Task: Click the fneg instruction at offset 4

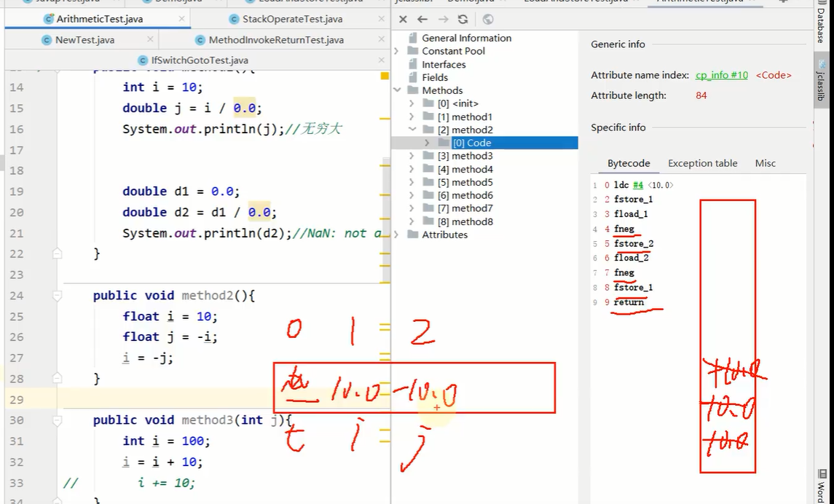Action: 624,229
